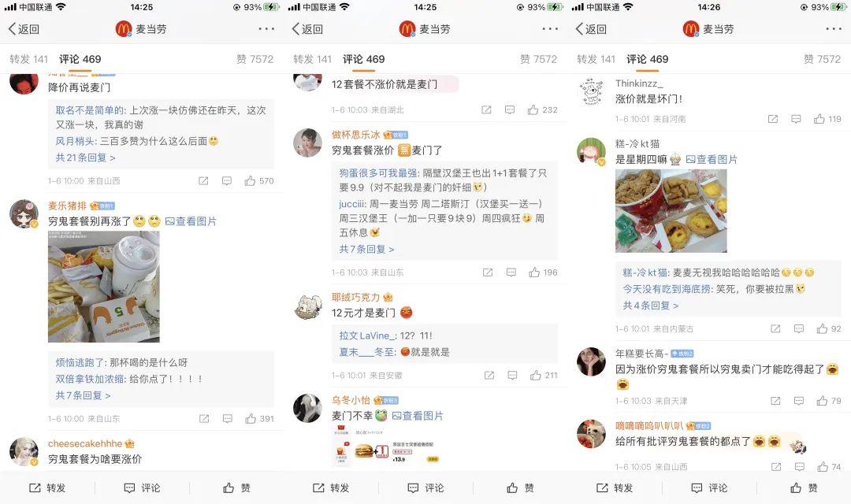851x504 pixels.
Task: Open 查看图片 link in 乌冬小怡 comment
Action: (x=418, y=416)
